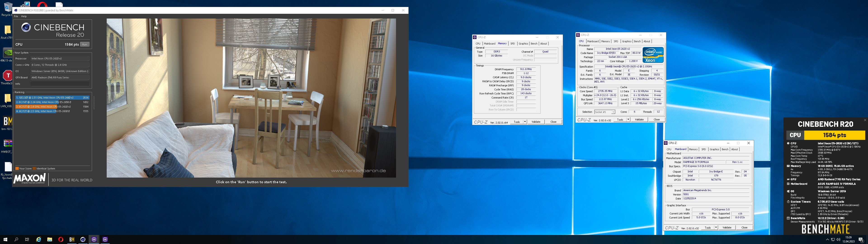The image size is (868, 244).
Task: Click the Cinebench render preview image
Action: pyautogui.click(x=251, y=98)
